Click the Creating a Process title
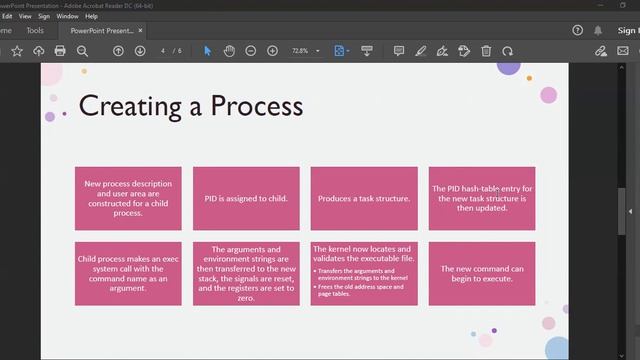 click(191, 106)
